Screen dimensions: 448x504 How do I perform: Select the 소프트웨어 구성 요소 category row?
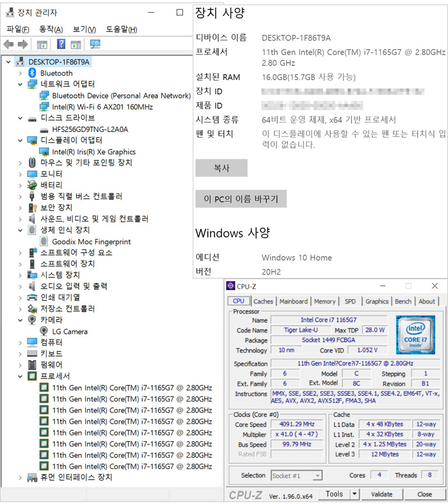tap(76, 253)
